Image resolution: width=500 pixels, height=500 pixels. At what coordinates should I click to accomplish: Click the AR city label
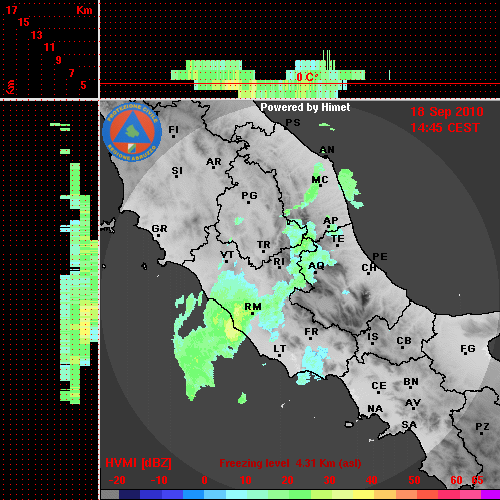[214, 162]
